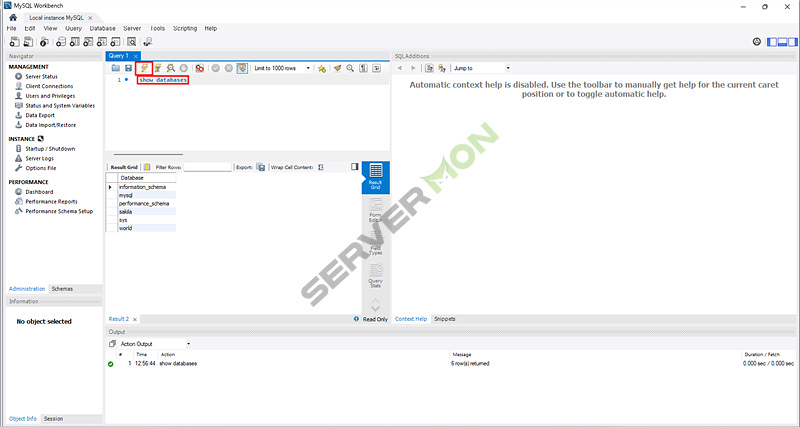Save the script with floppy disk icon
Viewport: 800px width, 427px height.
(x=129, y=68)
